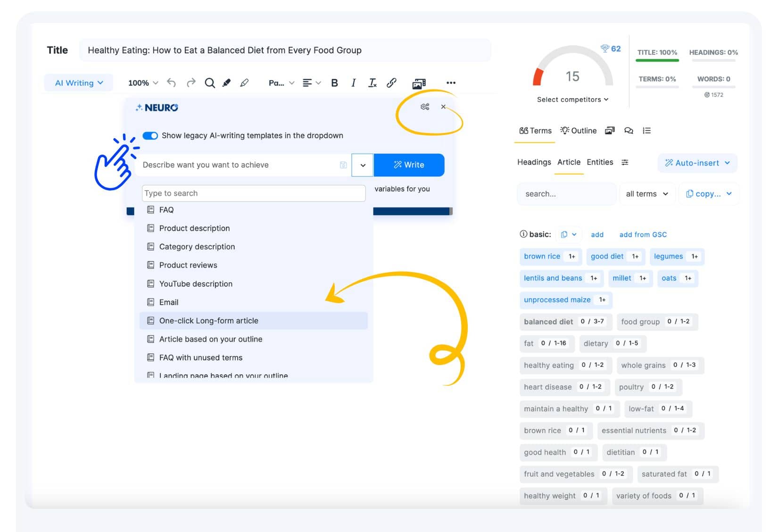
Task: Open the chat bubbles panel icon
Action: pyautogui.click(x=629, y=131)
